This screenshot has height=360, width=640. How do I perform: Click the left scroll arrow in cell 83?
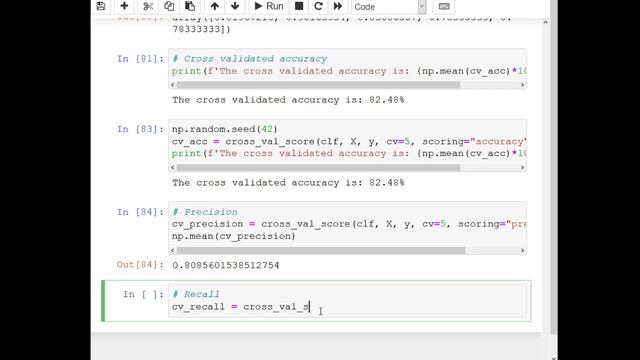[x=173, y=168]
